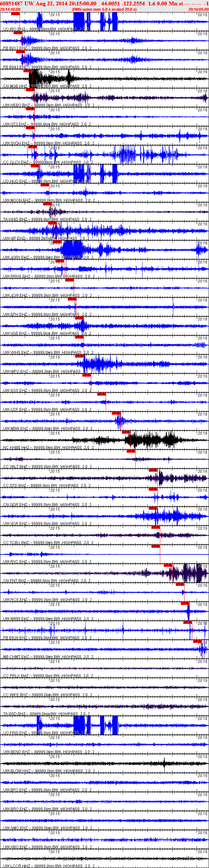Click the red pick flag on the UW CDF trace
Screen dimensions: 209x868
click(102, 394)
